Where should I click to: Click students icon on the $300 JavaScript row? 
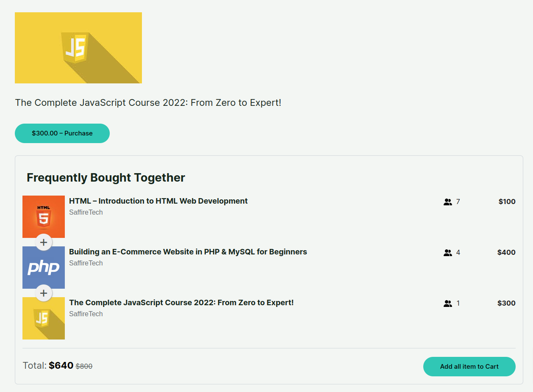(448, 304)
